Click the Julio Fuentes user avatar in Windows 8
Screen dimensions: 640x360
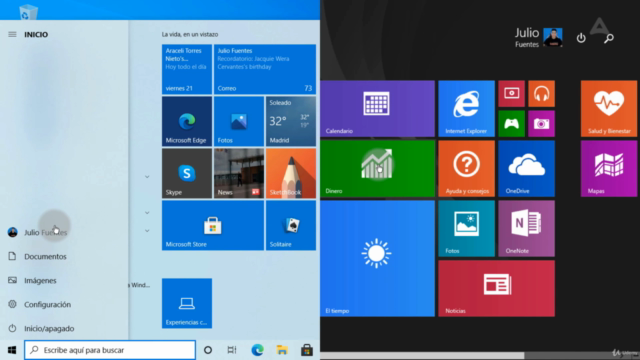[553, 38]
